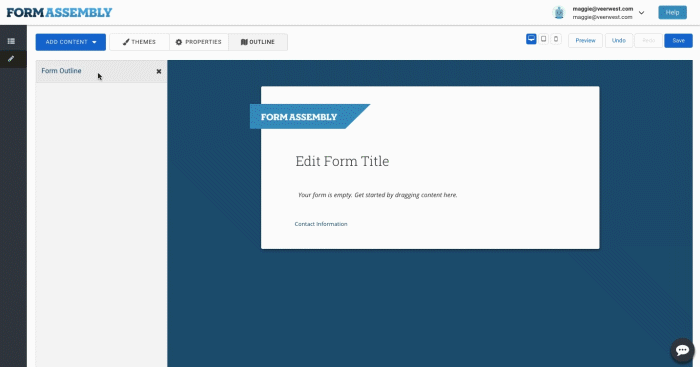Click the user avatar icon
The image size is (700, 367).
coord(559,13)
